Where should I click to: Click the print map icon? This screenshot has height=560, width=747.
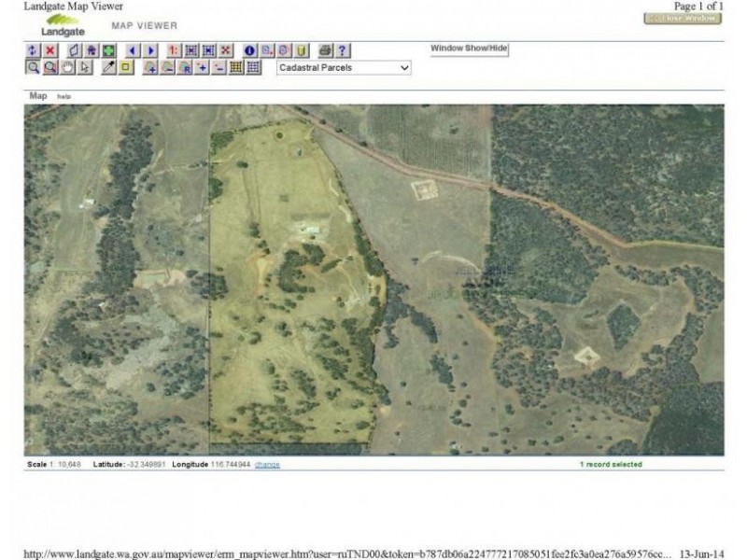(x=326, y=50)
